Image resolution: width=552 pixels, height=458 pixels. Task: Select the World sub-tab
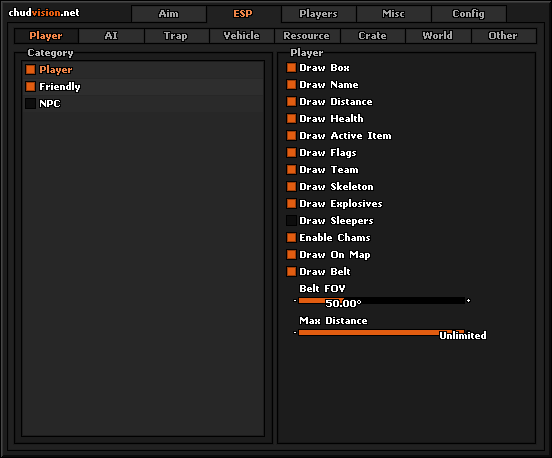(x=438, y=36)
